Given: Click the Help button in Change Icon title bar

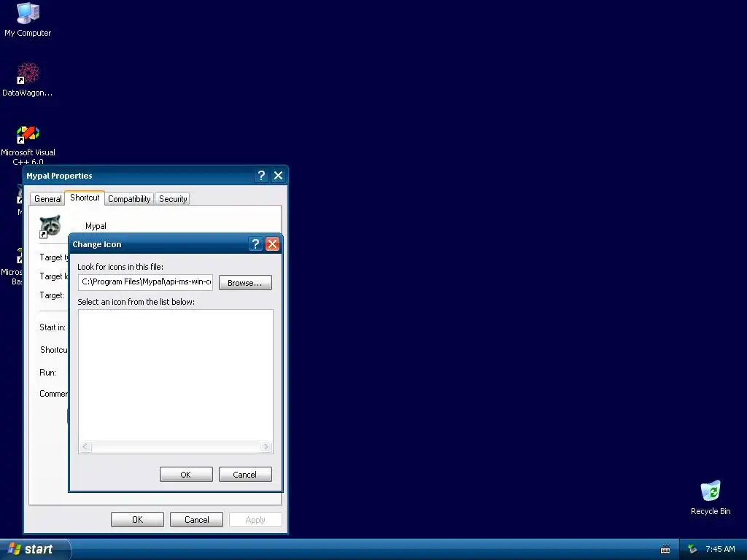Looking at the screenshot, I should (x=256, y=244).
